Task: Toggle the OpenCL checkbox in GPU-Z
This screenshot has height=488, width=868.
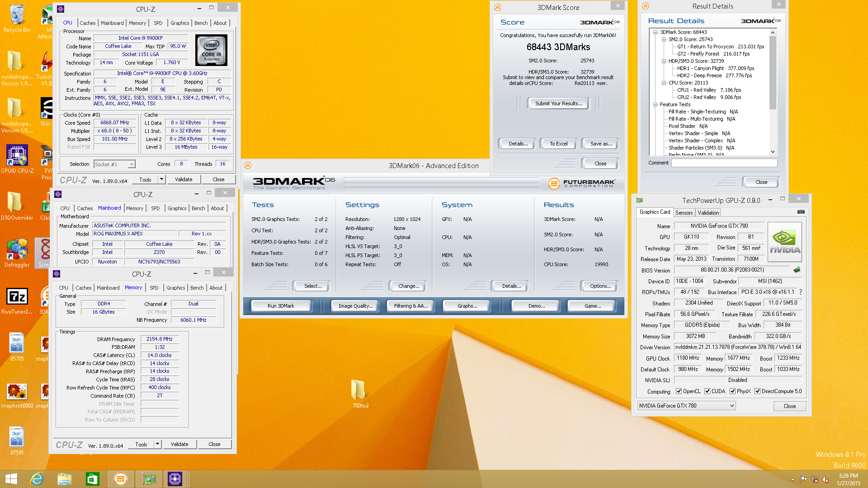Action: (679, 391)
